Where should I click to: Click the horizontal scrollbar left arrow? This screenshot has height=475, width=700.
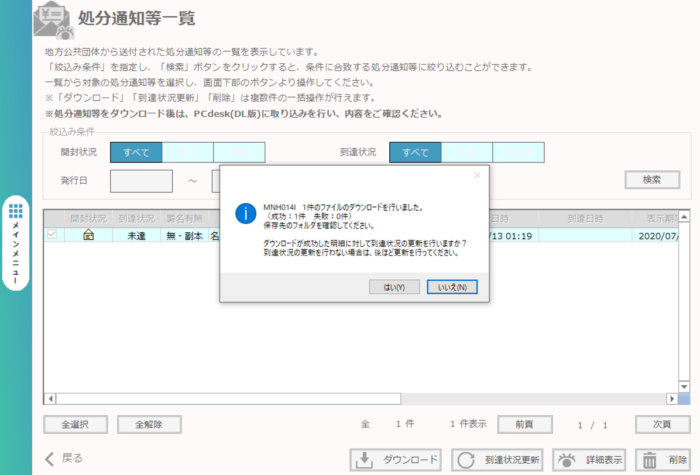50,399
